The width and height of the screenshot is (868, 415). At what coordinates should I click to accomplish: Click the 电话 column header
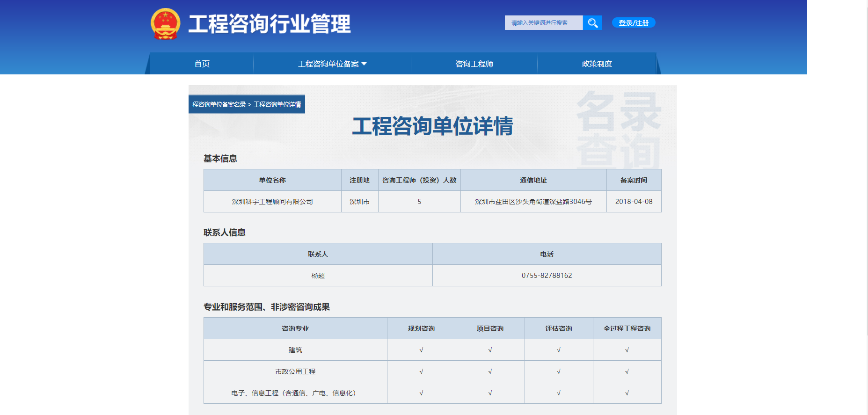pos(547,254)
